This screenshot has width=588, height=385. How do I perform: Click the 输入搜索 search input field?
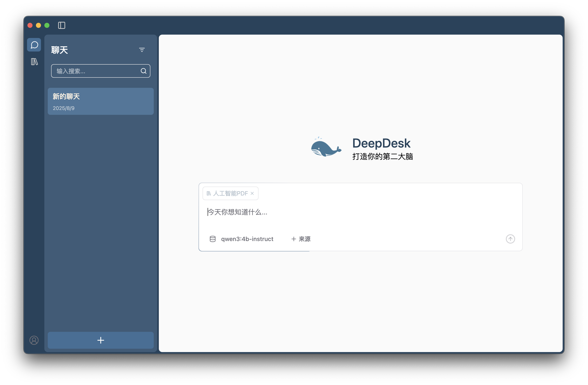94,71
